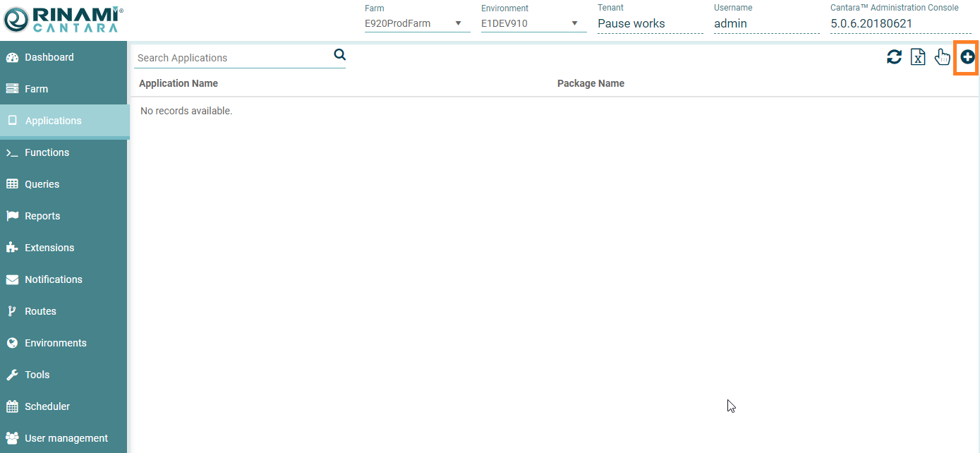Expand the Environment dropdown E1DEV910
Screen dimensions: 980x453
(533, 23)
